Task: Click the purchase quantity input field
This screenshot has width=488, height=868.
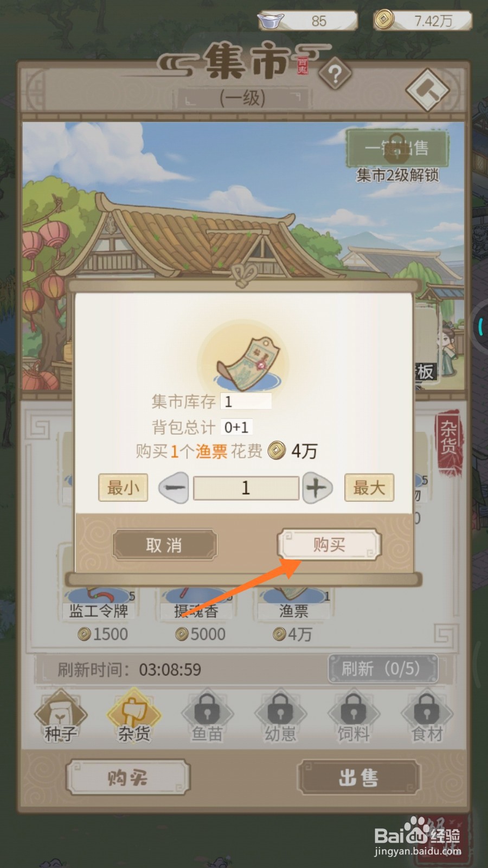Action: [x=246, y=488]
